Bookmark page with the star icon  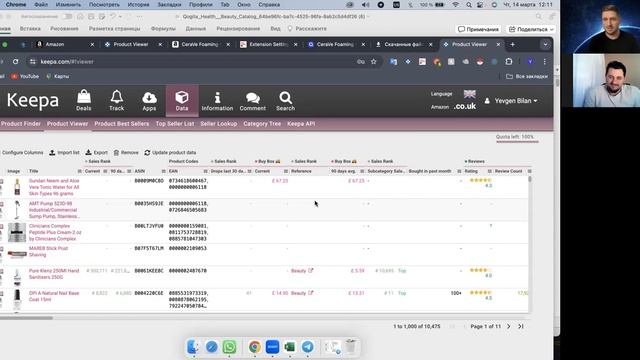[373, 62]
